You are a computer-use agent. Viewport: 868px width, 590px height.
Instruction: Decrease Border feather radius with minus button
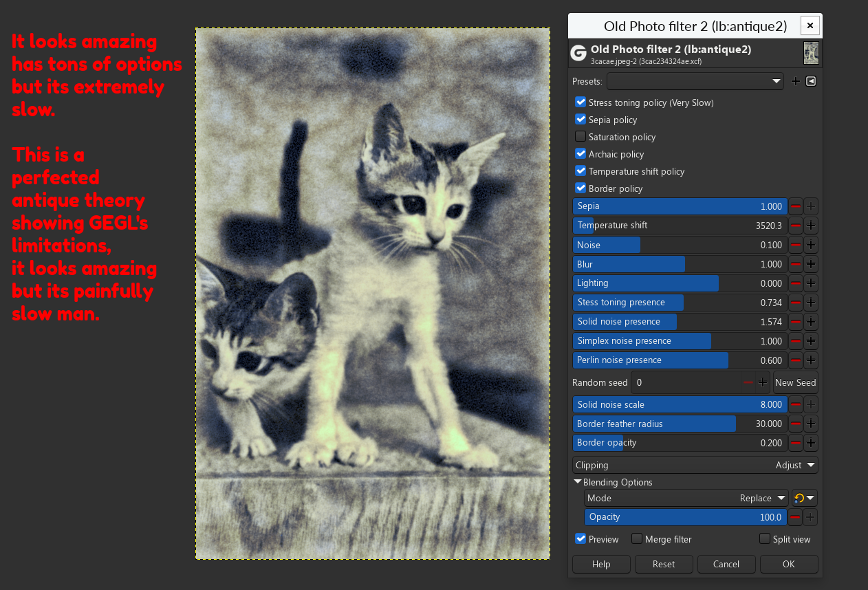[x=795, y=424]
